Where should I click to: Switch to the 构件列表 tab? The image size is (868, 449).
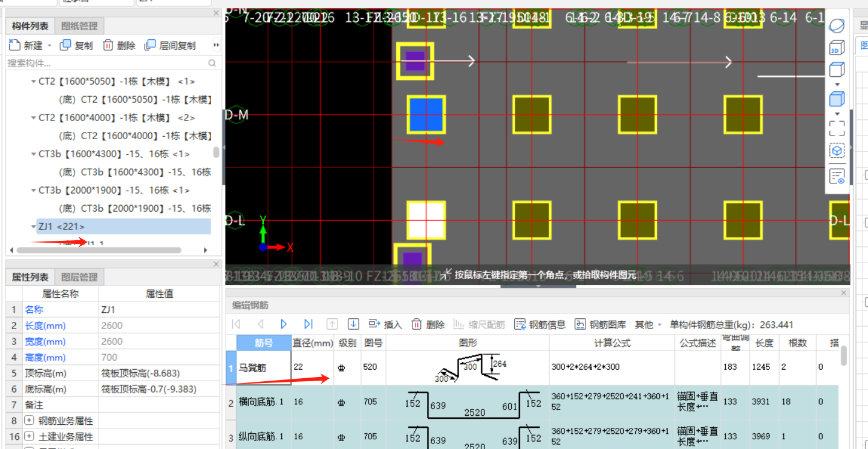tap(30, 26)
